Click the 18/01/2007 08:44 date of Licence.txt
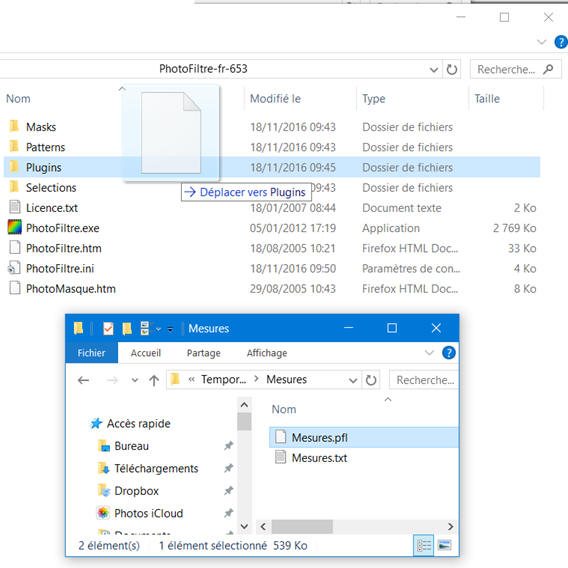The image size is (568, 568). (293, 208)
